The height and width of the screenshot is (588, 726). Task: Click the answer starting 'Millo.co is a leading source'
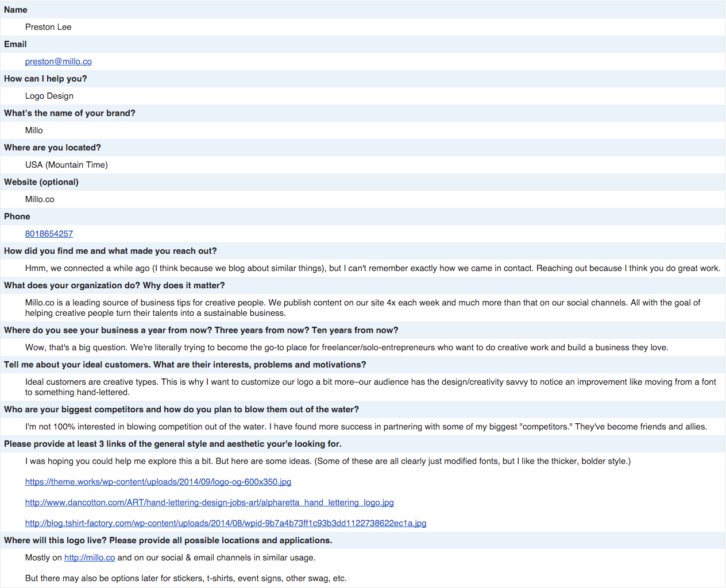click(363, 308)
